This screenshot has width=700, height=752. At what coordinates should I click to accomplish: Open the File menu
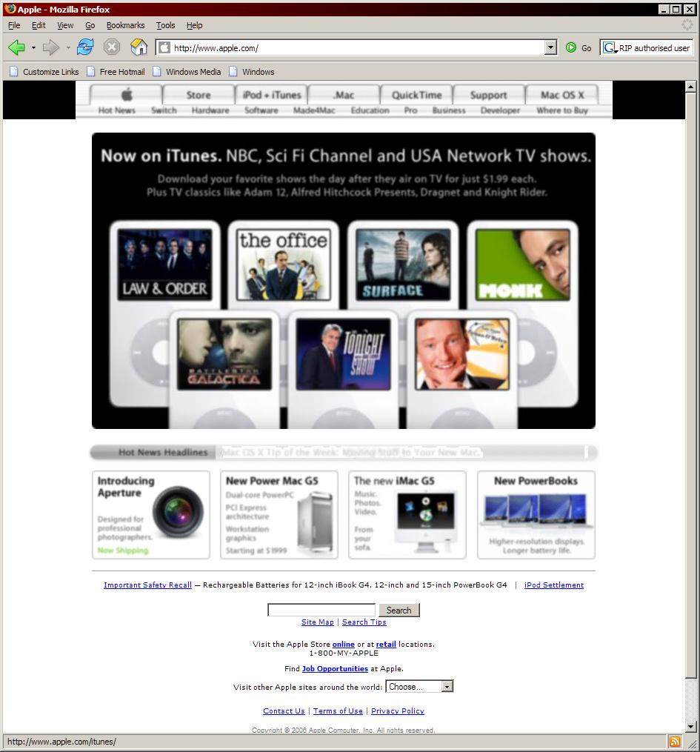click(x=14, y=25)
